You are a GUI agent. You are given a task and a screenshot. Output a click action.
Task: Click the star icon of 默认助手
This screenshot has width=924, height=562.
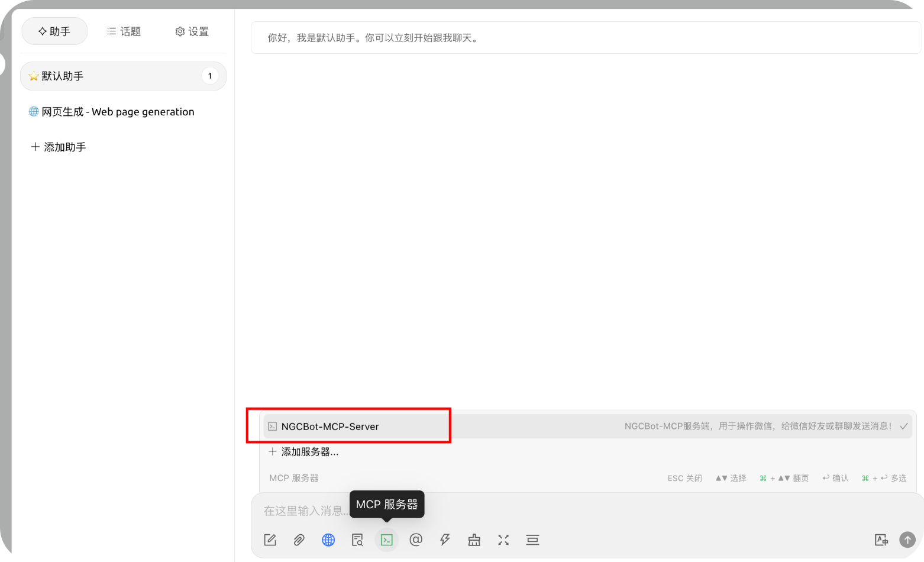34,76
